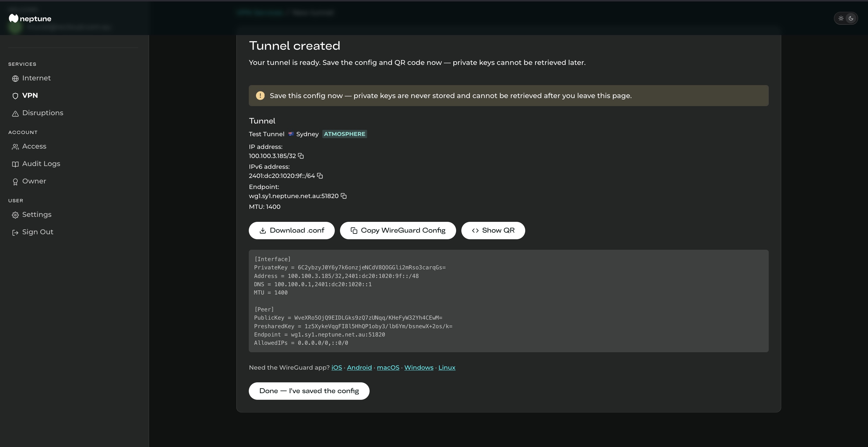Click Done — I've saved the config
Viewport: 868px width, 447px height.
[x=309, y=391]
